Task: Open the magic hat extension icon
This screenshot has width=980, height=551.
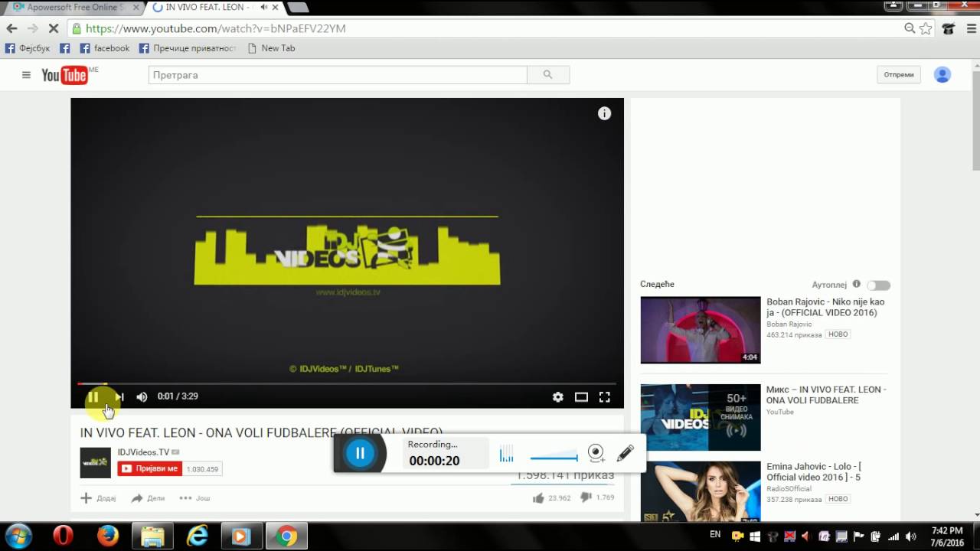Action: (949, 28)
